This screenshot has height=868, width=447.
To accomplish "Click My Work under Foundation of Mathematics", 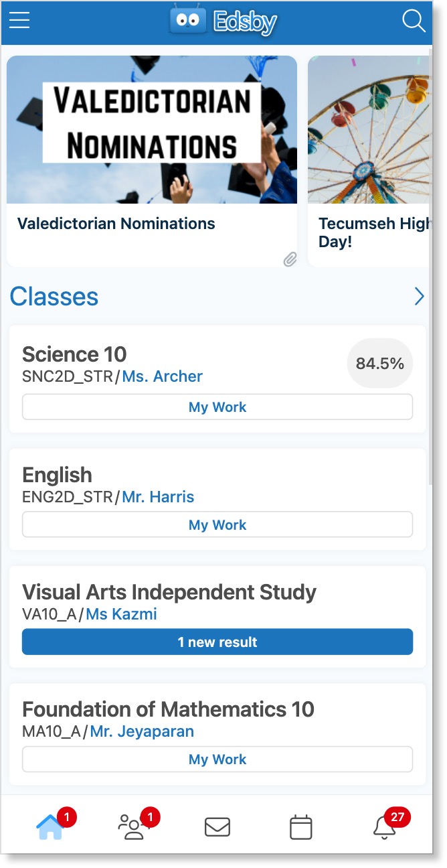I will [217, 759].
